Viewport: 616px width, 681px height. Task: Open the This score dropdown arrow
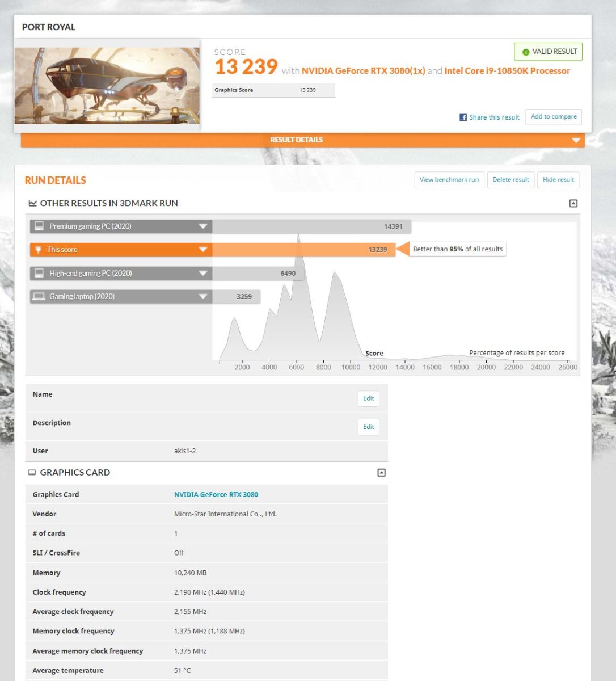tap(202, 250)
